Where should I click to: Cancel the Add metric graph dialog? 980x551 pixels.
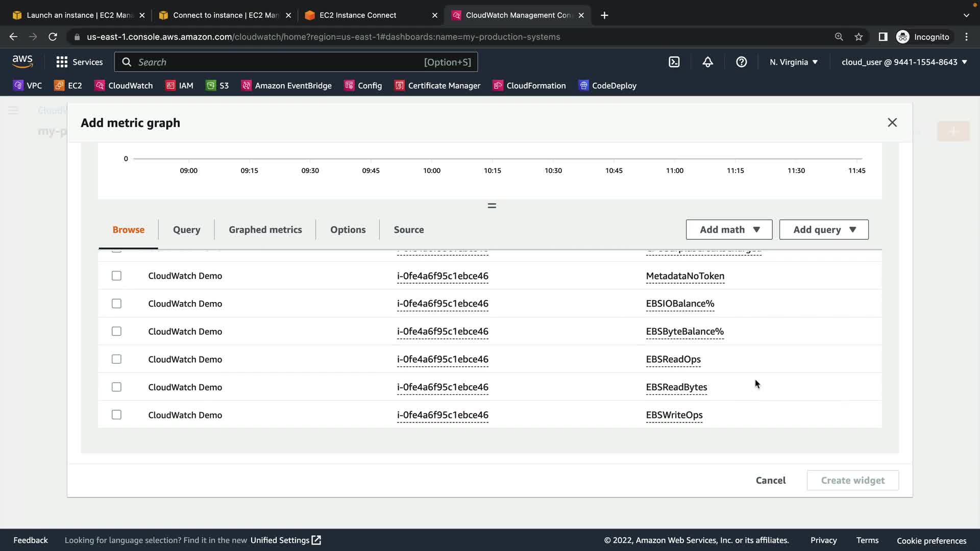(770, 480)
